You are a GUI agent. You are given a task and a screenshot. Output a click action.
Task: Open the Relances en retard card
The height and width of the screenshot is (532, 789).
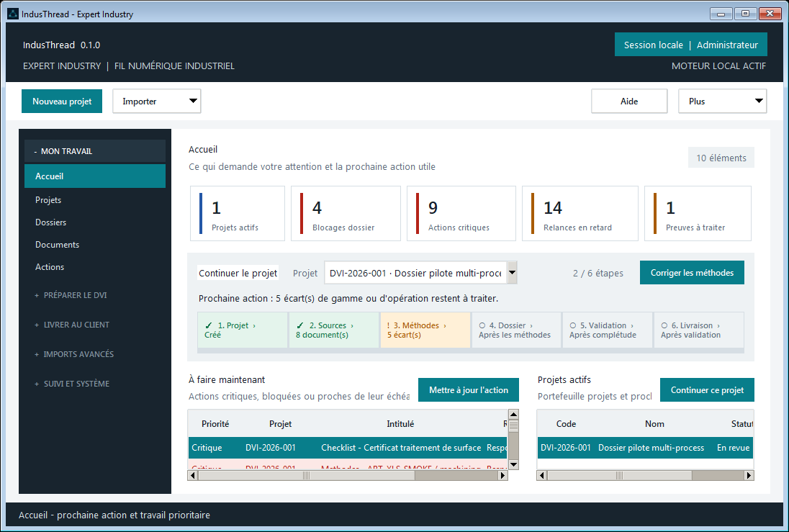click(x=580, y=213)
